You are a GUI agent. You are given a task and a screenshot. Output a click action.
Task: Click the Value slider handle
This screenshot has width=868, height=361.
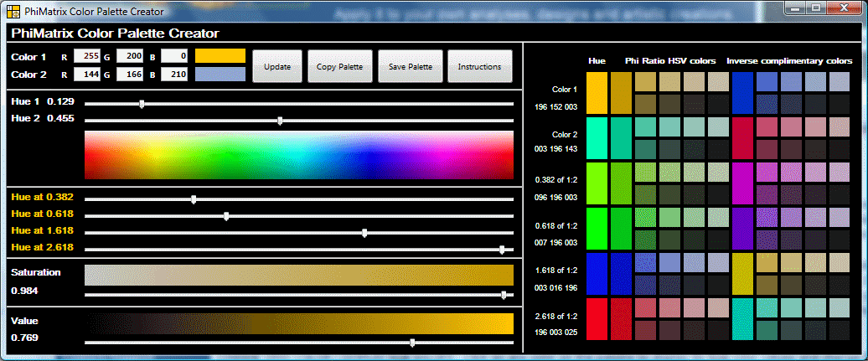click(x=412, y=343)
